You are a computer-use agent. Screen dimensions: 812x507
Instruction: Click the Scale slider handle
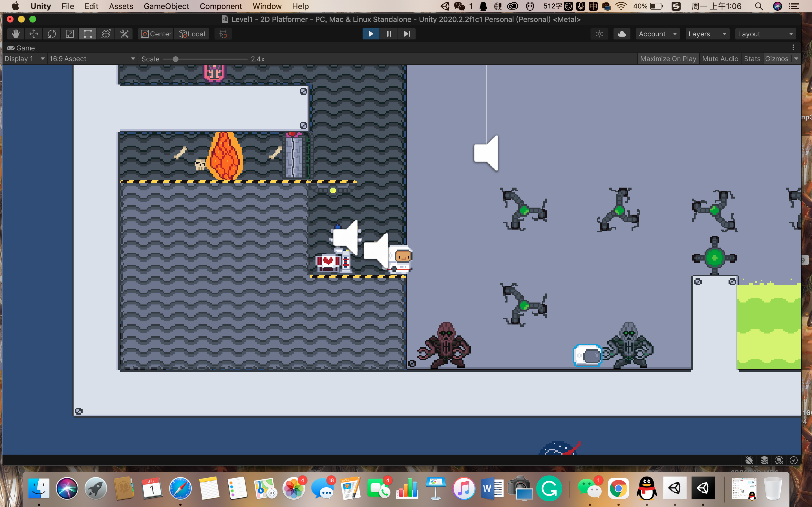coord(175,59)
